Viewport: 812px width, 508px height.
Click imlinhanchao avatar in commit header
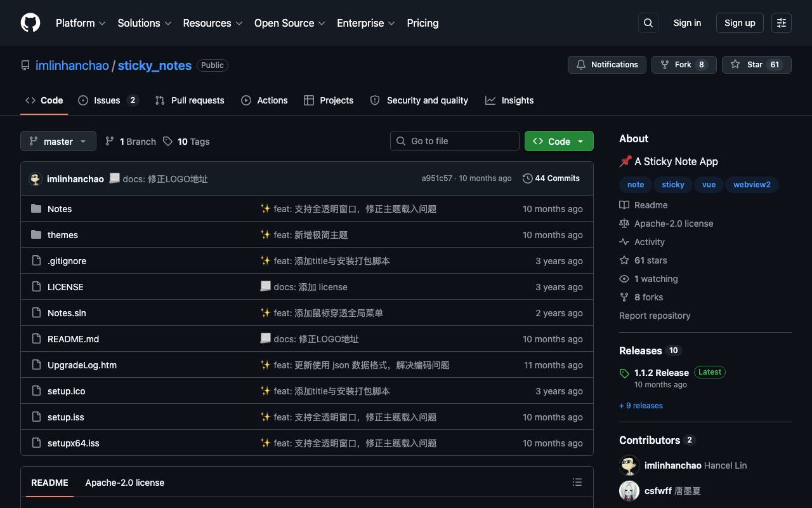(x=36, y=179)
